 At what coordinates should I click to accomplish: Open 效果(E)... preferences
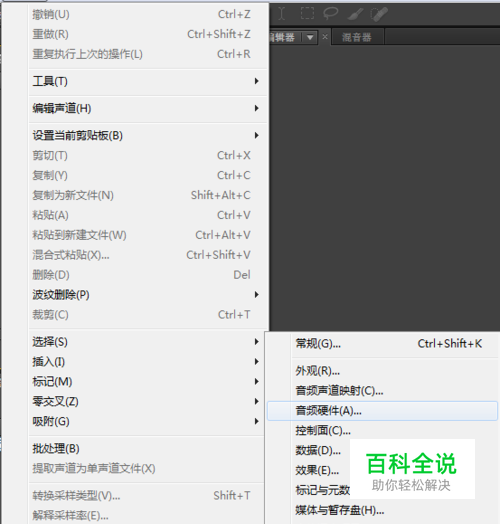coord(317,471)
